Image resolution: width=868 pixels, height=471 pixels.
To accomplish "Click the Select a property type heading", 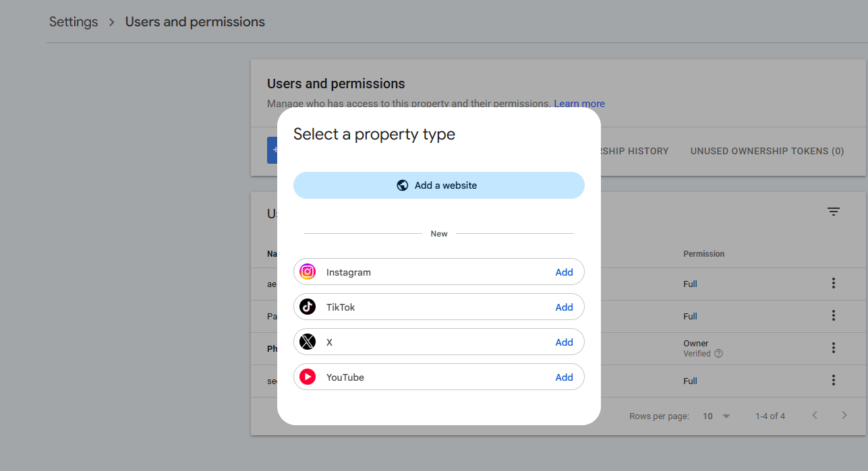I will (374, 134).
